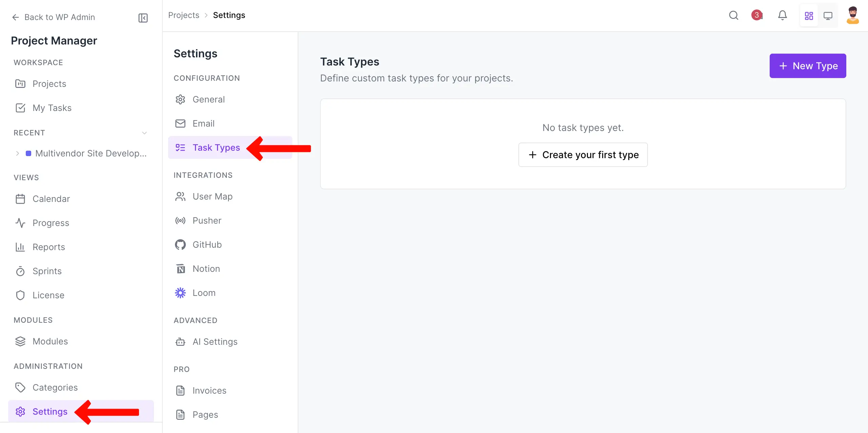This screenshot has width=868, height=433.
Task: Click Create your first type
Action: pos(583,155)
